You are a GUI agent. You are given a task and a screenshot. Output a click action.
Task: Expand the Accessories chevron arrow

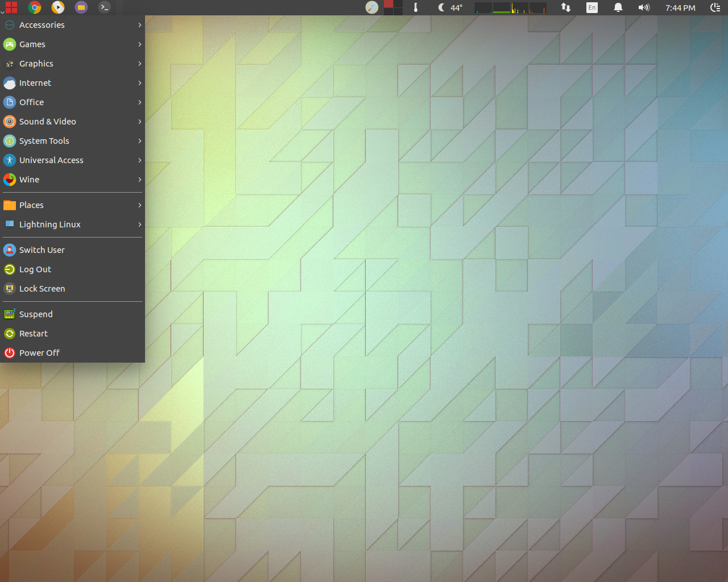point(139,25)
